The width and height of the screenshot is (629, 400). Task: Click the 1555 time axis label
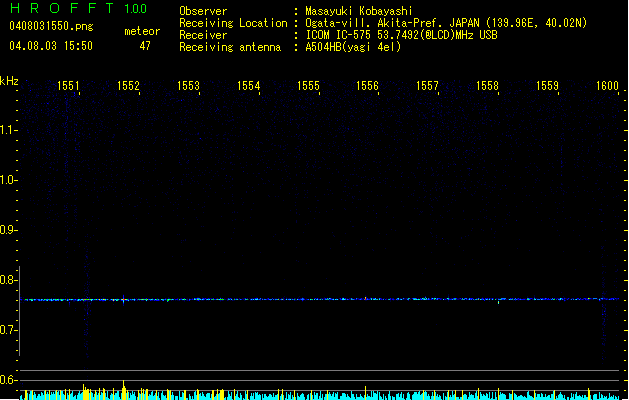tap(308, 85)
